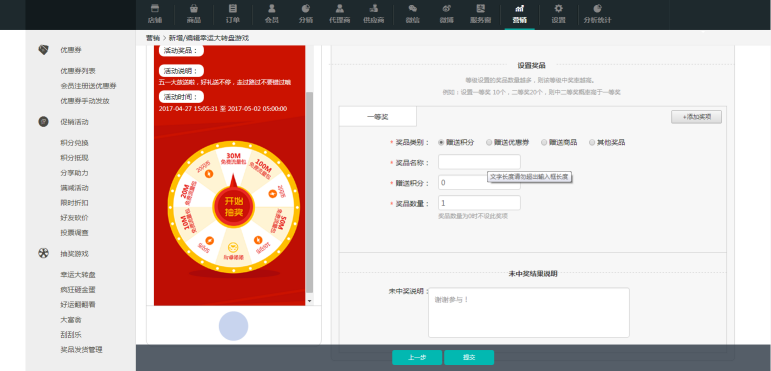Open the 微信 WeChat icon
The image size is (771, 371).
[413, 8]
